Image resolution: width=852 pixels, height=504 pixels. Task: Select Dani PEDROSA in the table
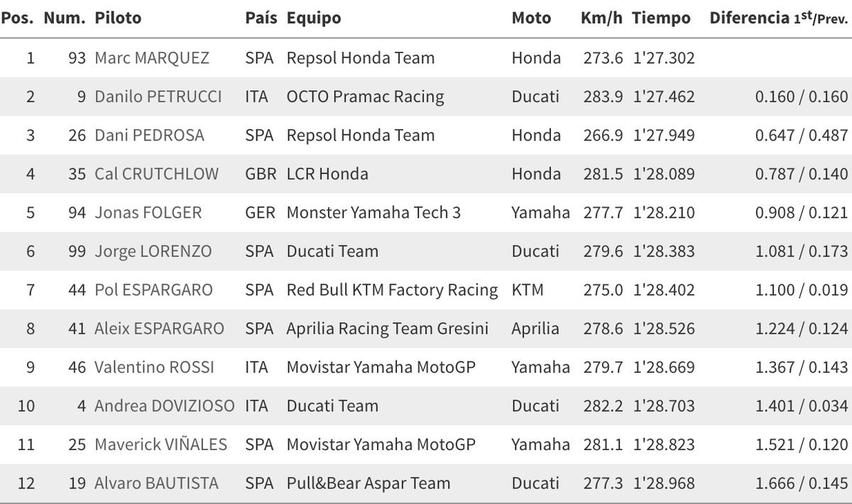pyautogui.click(x=149, y=135)
